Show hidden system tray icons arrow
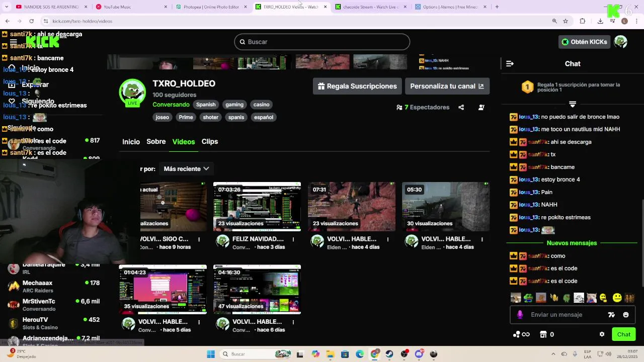This screenshot has height=362, width=644. (x=553, y=354)
